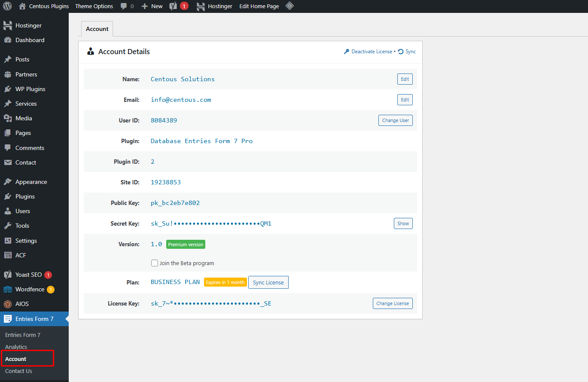
Task: Click the Yoast SEO icon in top bar
Action: point(174,6)
